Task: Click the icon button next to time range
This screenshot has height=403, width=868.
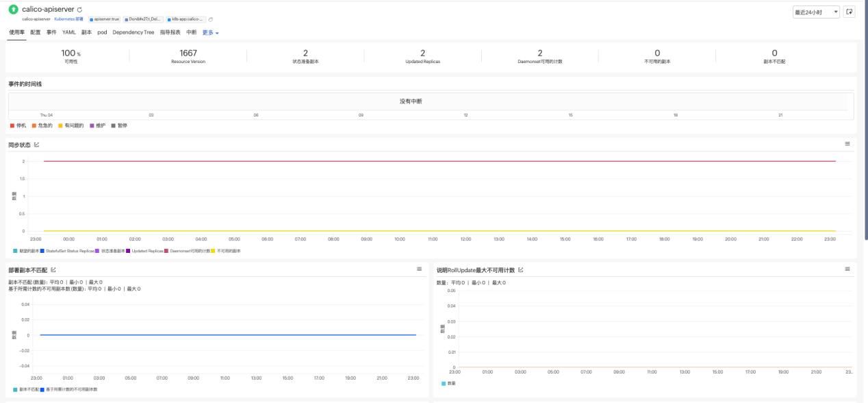Action: coord(850,12)
